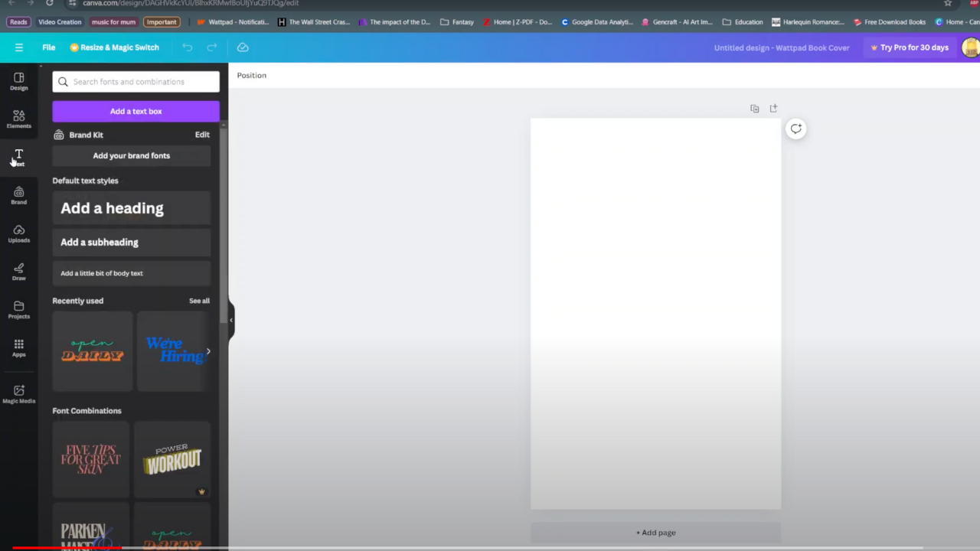This screenshot has width=980, height=551.
Task: Open Home Z-PDF bookmark
Action: [518, 22]
